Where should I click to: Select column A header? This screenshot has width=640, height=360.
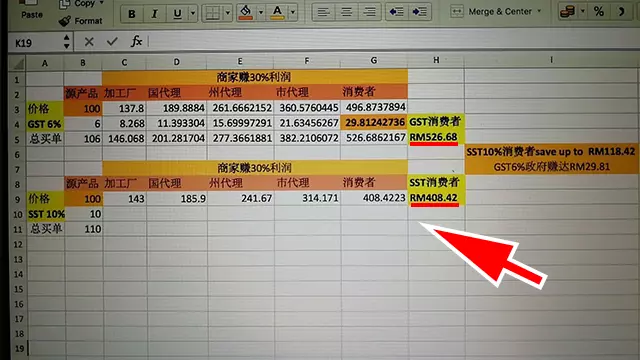[44, 63]
